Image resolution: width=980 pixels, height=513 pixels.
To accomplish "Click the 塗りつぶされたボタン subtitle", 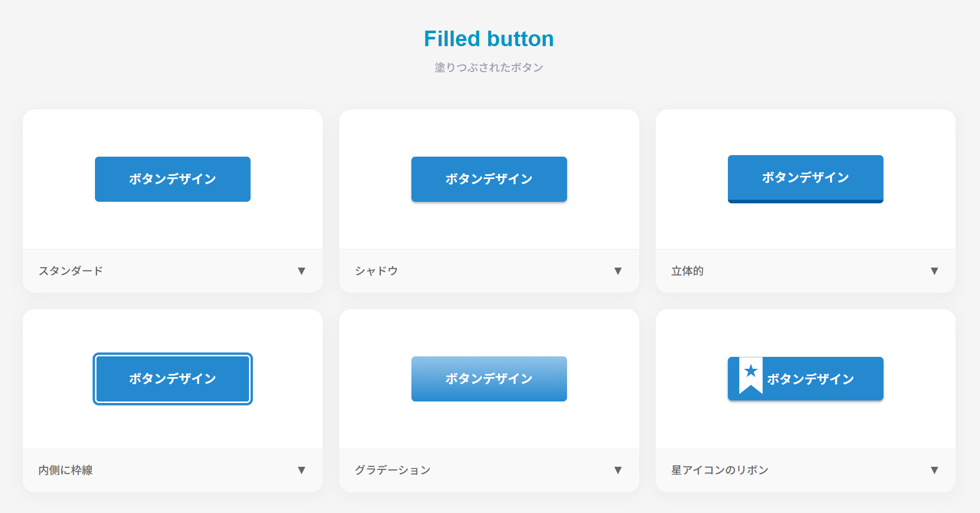I will pos(488,66).
